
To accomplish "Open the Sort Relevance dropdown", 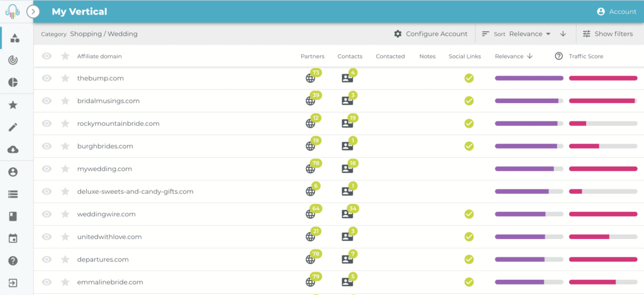I will (530, 34).
